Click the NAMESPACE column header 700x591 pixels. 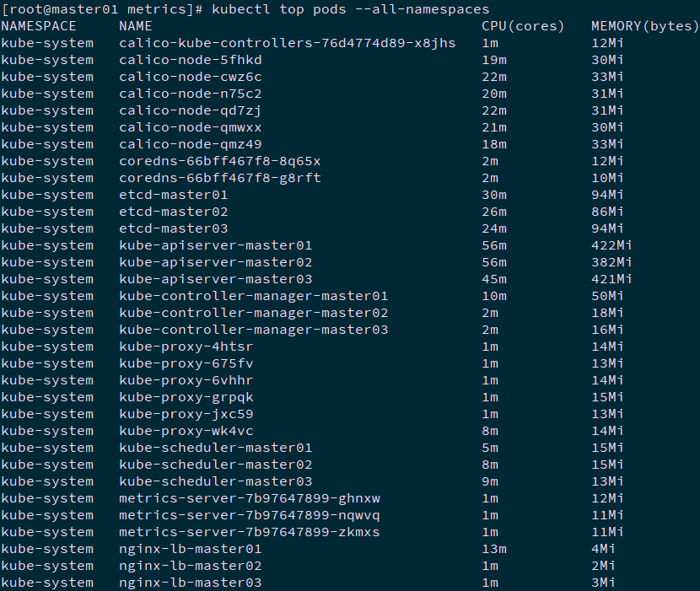click(x=39, y=26)
